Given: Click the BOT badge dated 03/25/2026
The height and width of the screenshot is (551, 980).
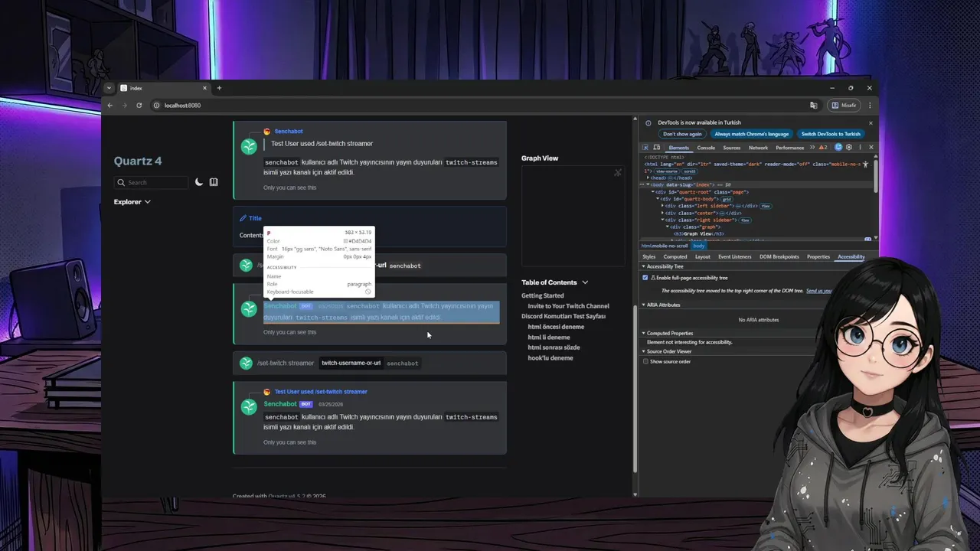Looking at the screenshot, I should (x=305, y=404).
